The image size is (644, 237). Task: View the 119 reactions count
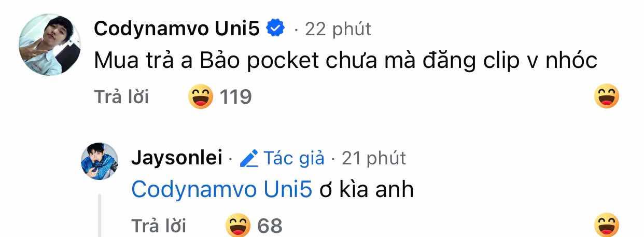(x=236, y=97)
